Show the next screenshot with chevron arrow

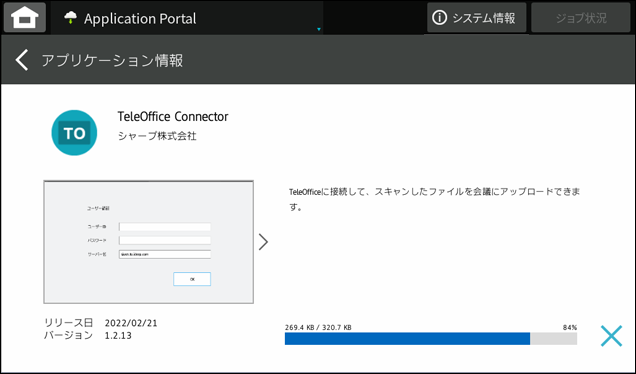click(263, 242)
